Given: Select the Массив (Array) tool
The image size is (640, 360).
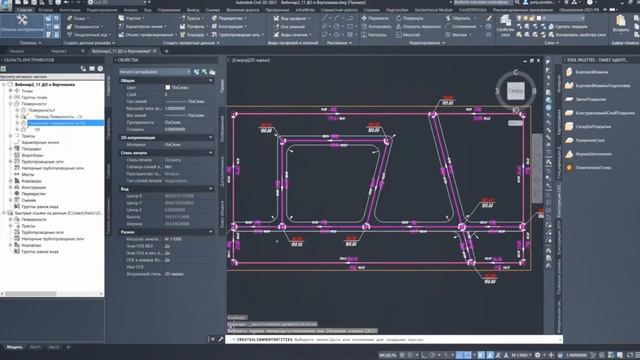Looking at the screenshot, I should [x=457, y=35].
